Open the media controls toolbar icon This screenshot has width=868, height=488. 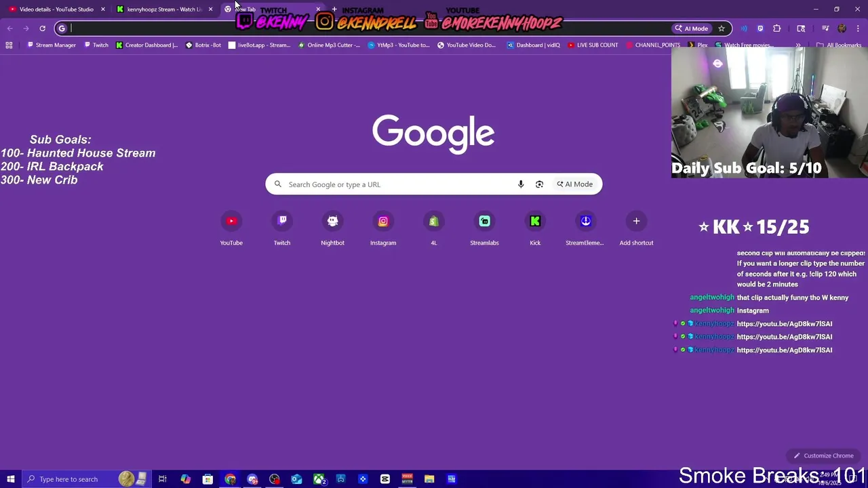coord(825,28)
